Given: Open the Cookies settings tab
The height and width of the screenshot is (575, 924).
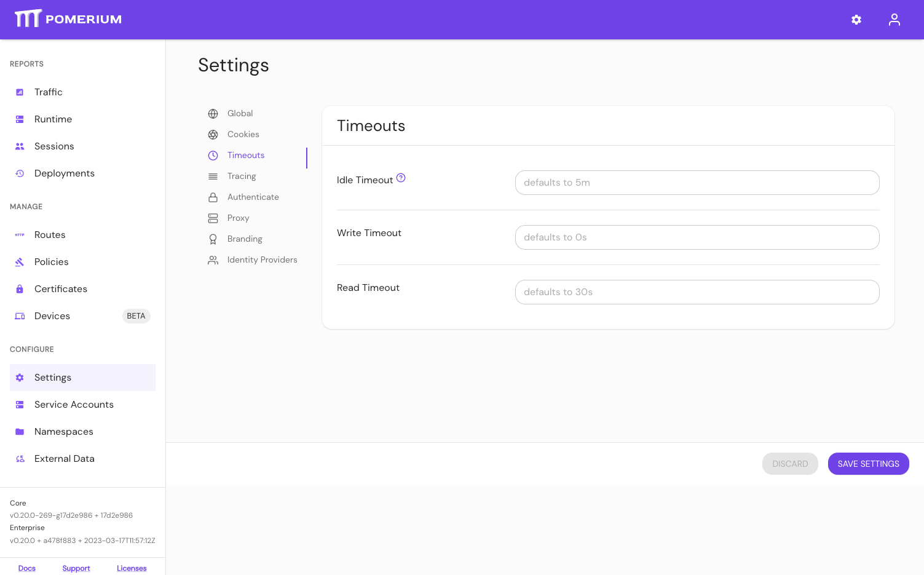Looking at the screenshot, I should point(243,135).
